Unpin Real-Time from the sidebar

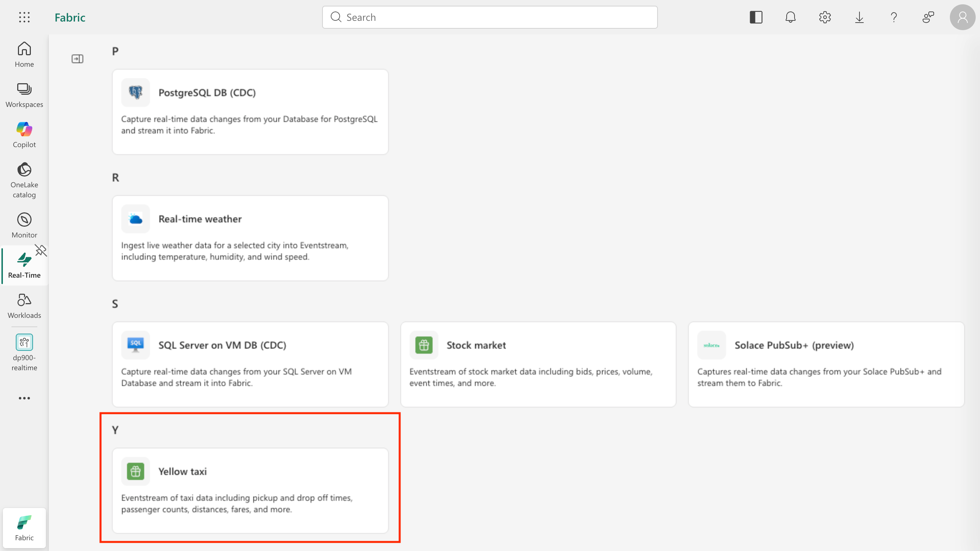(x=41, y=250)
